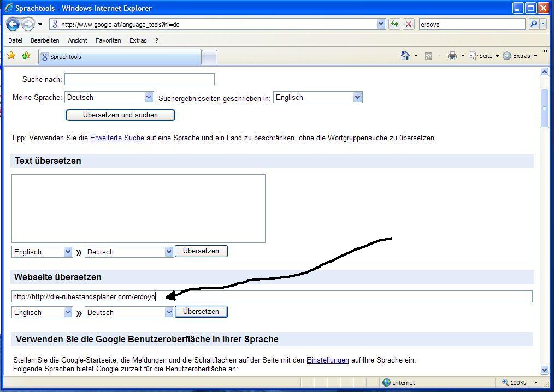This screenshot has height=392, width=554.
Task: Follow the 'Einstellungen' link
Action: [x=327, y=360]
